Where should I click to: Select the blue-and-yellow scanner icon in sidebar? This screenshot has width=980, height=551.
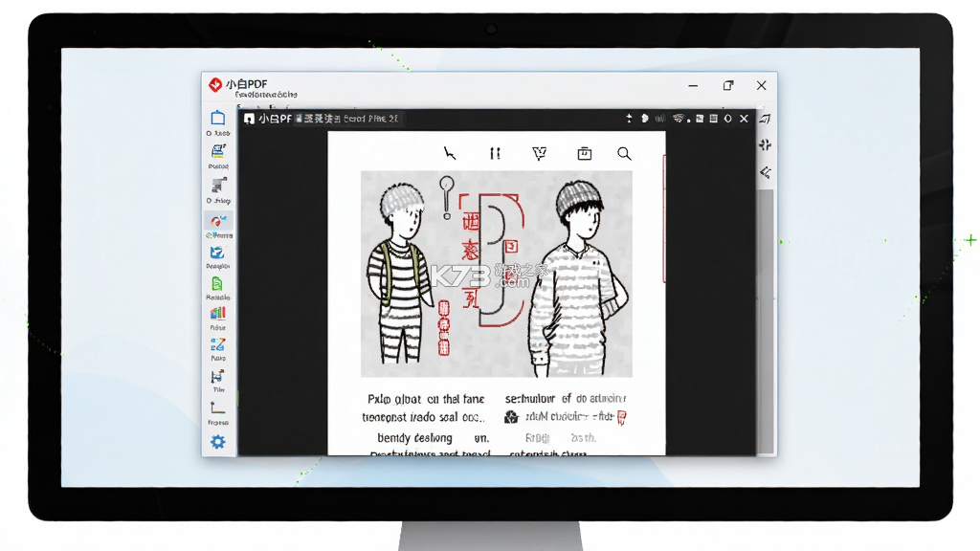pyautogui.click(x=218, y=151)
